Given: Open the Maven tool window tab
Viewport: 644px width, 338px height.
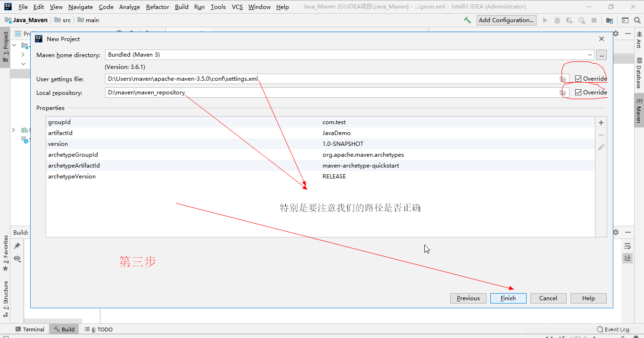Looking at the screenshot, I should [639, 110].
